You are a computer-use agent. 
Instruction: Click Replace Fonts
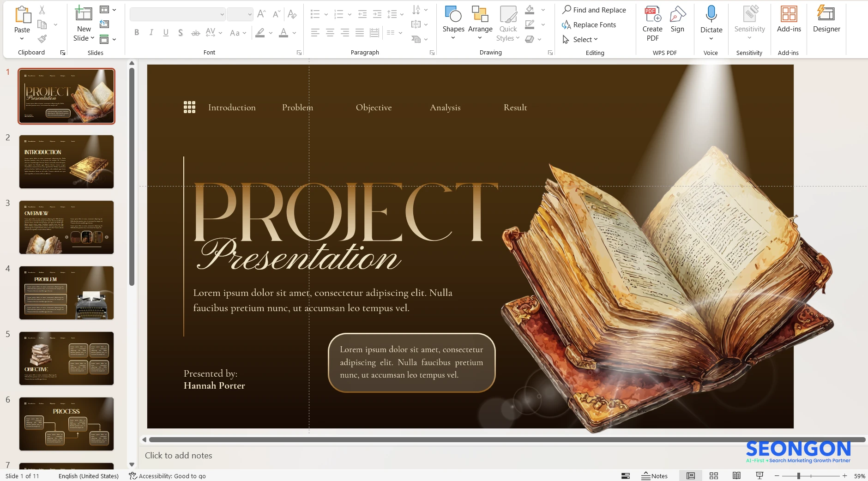click(x=589, y=24)
